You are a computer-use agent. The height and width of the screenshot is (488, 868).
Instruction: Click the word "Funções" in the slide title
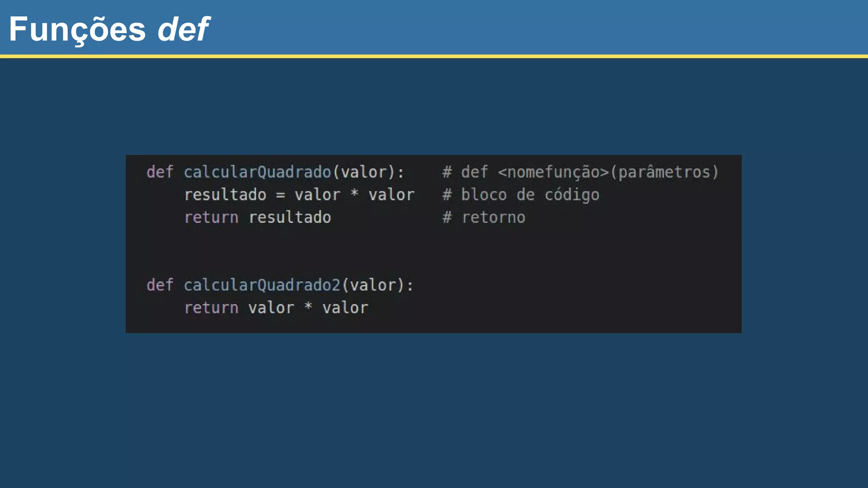click(x=77, y=29)
